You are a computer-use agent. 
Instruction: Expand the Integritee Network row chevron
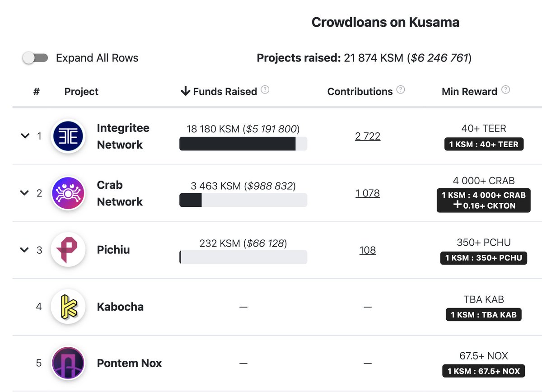25,136
